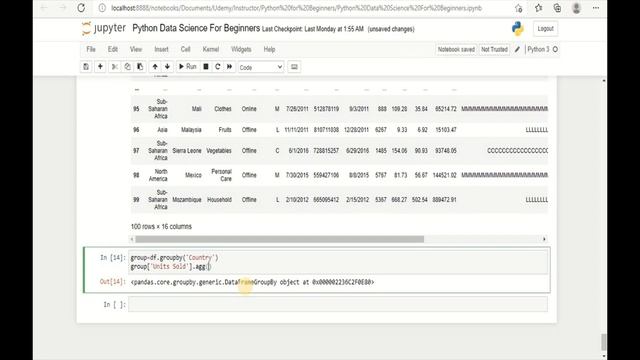The height and width of the screenshot is (360, 640).
Task: Open the Kernel menu
Action: coord(211,49)
